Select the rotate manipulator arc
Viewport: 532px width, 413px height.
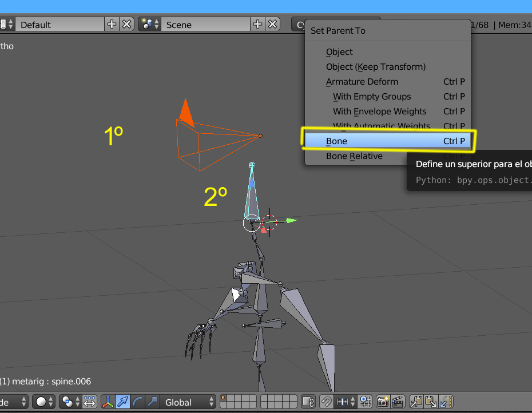[137, 402]
